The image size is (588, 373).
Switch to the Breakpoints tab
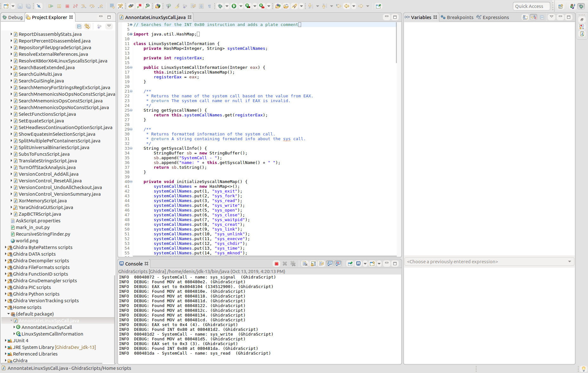(x=460, y=17)
